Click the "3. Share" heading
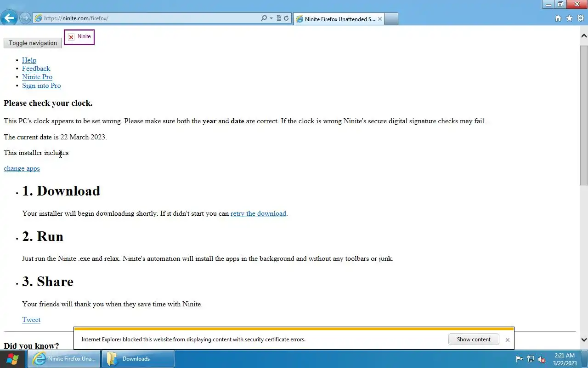Image resolution: width=588 pixels, height=368 pixels. pos(48,282)
